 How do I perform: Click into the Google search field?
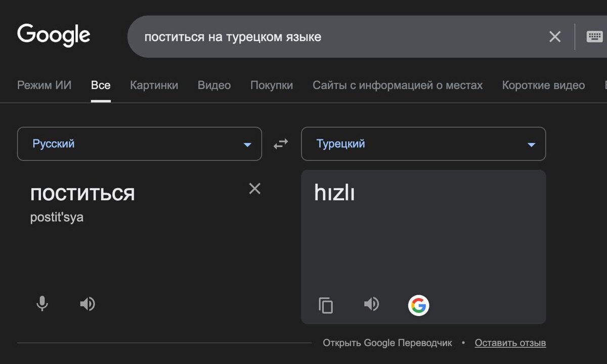coord(334,37)
